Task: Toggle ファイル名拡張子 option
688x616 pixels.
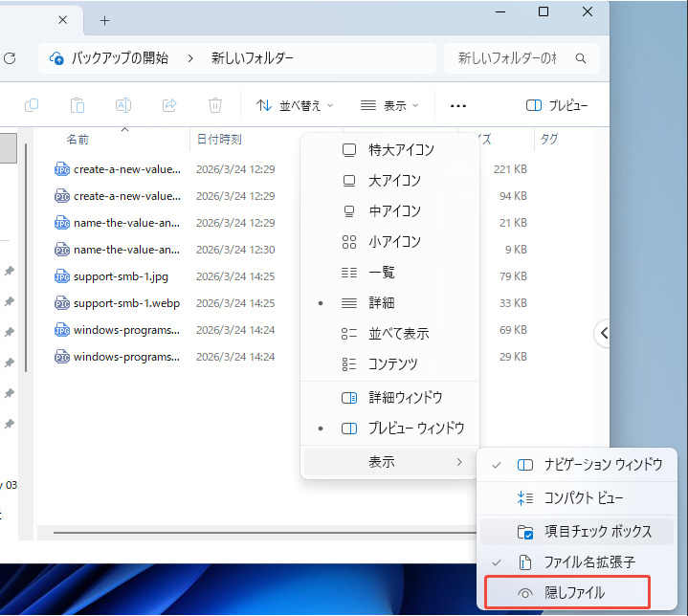Action: tap(577, 562)
